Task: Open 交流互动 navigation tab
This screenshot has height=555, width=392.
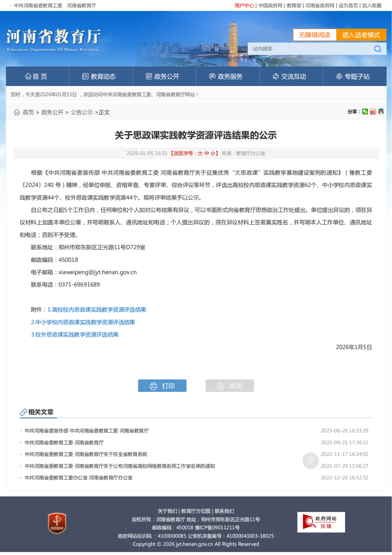Action: (291, 76)
